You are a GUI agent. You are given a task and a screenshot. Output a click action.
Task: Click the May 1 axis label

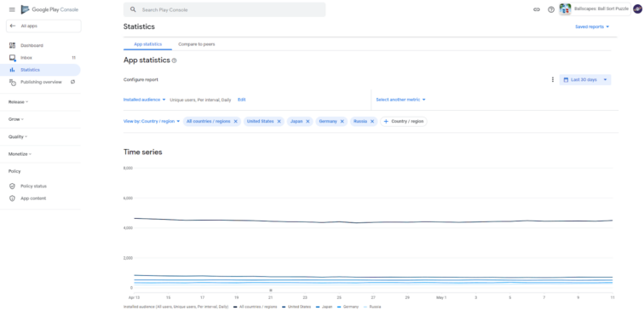[x=441, y=297]
